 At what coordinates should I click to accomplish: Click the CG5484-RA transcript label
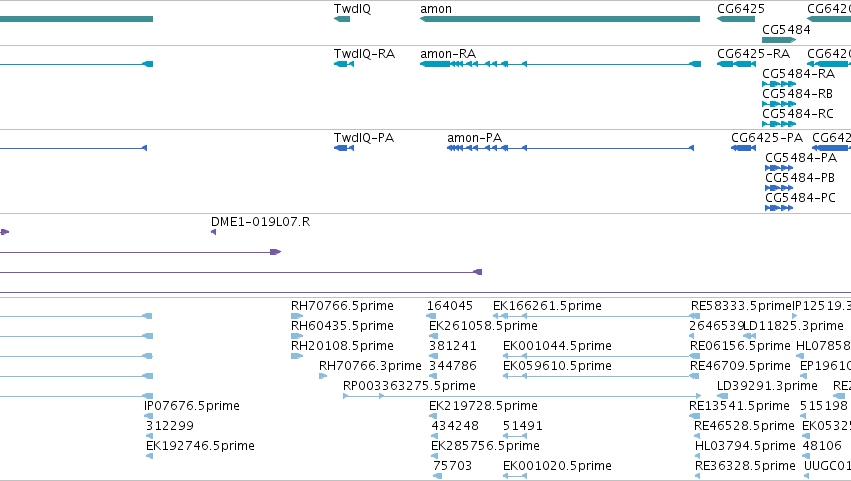pyautogui.click(x=798, y=74)
